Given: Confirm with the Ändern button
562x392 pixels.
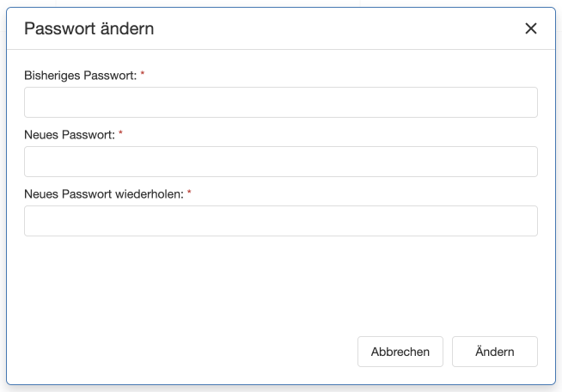Looking at the screenshot, I should tap(494, 352).
